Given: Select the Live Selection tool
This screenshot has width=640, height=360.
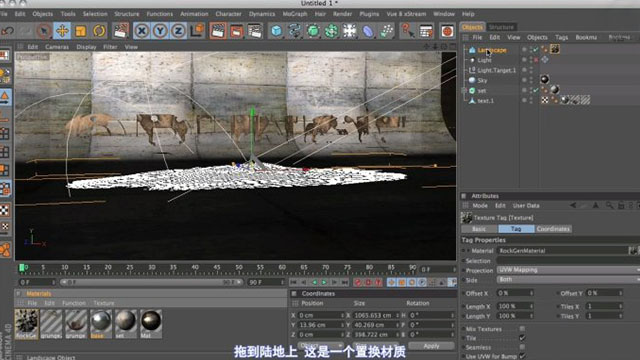Looking at the screenshot, I should coord(43,31).
